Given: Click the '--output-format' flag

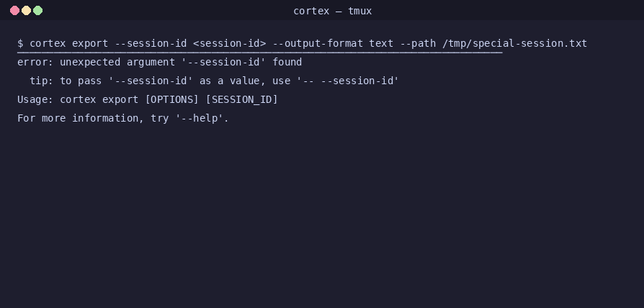Looking at the screenshot, I should 318,43.
